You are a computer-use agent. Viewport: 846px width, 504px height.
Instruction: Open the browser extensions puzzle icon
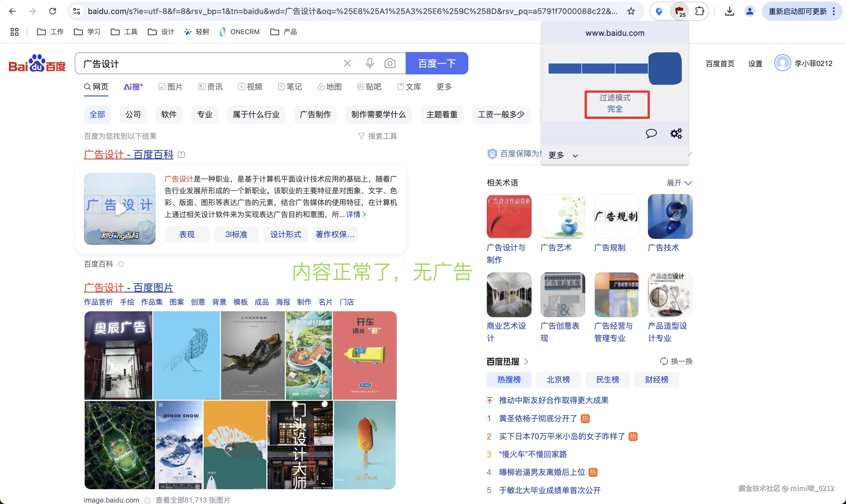(x=699, y=11)
